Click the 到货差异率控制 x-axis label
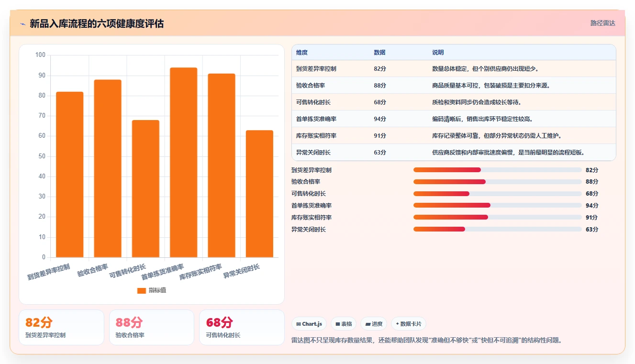 click(x=49, y=272)
